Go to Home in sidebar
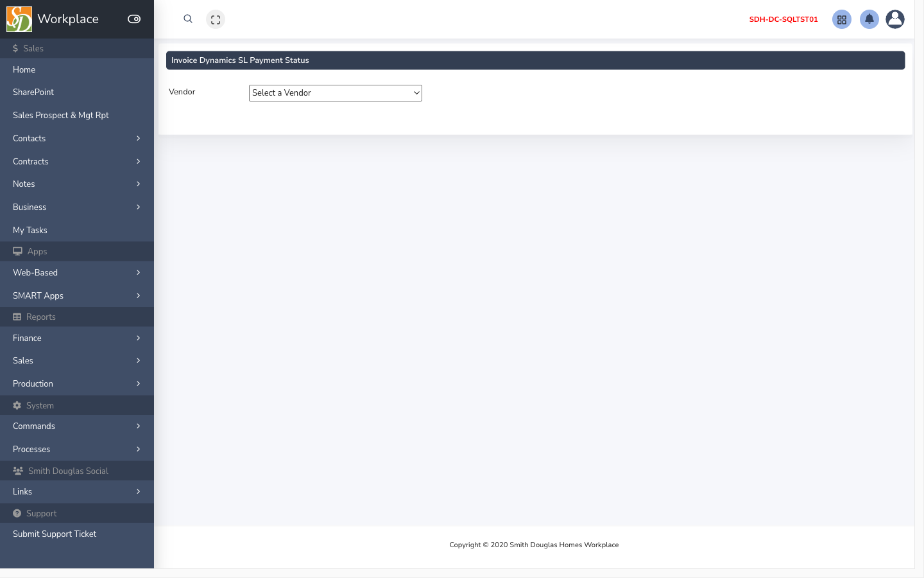 [77, 69]
